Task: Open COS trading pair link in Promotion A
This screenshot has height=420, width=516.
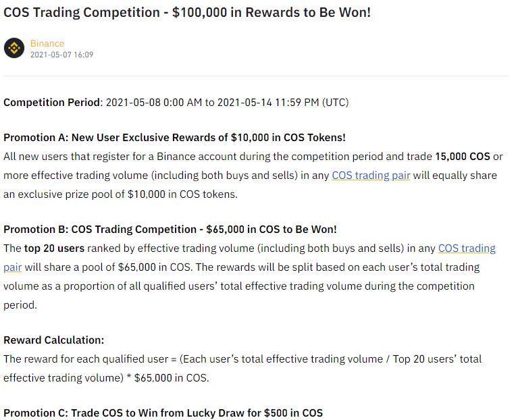Action: tap(371, 176)
